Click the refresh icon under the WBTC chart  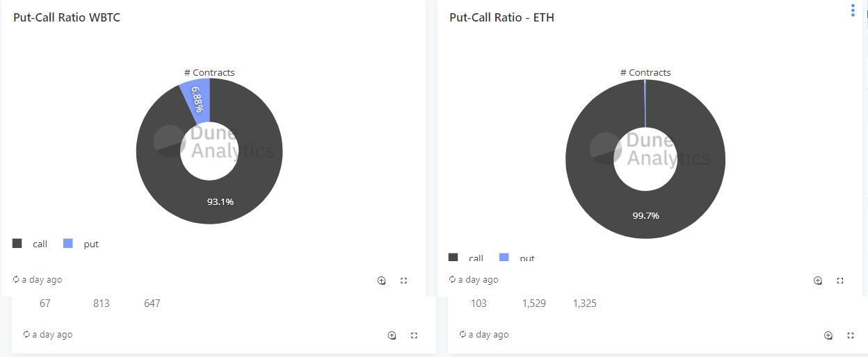click(x=16, y=279)
